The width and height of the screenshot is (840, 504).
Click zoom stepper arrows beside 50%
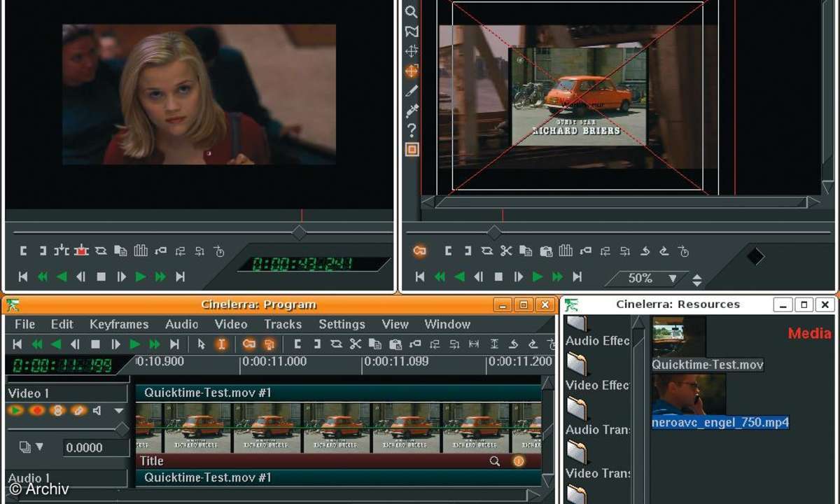(x=696, y=280)
